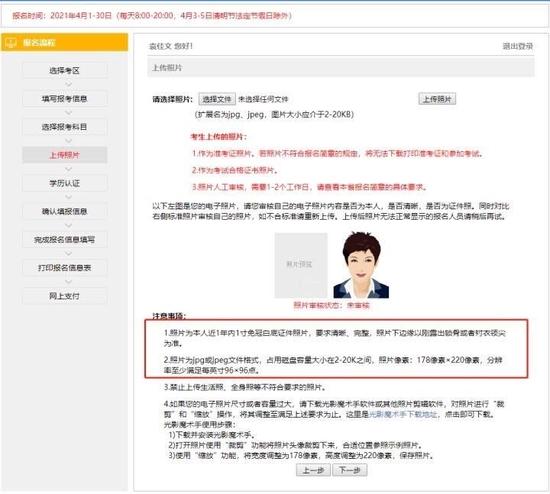Image resolution: width=550 pixels, height=494 pixels.
Task: Click the chevron below 学历认证
Action: coord(68,197)
